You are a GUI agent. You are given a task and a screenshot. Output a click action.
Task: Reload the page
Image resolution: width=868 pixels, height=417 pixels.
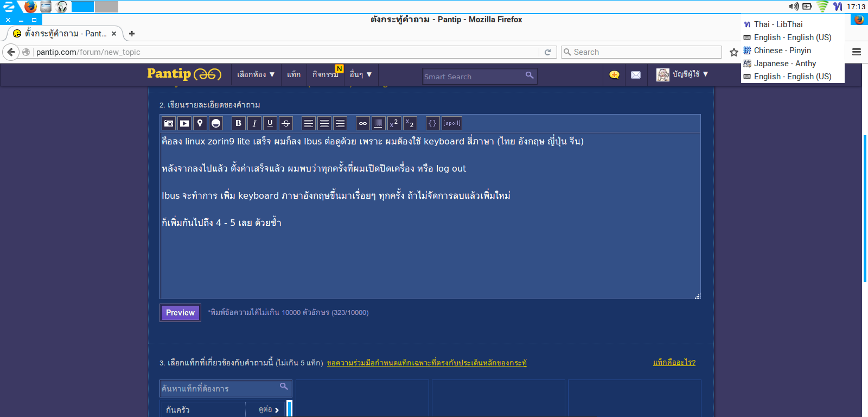tap(547, 52)
